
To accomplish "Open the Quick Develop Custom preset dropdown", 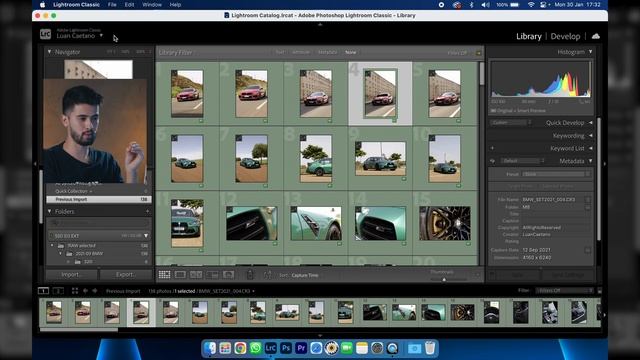I will (511, 122).
